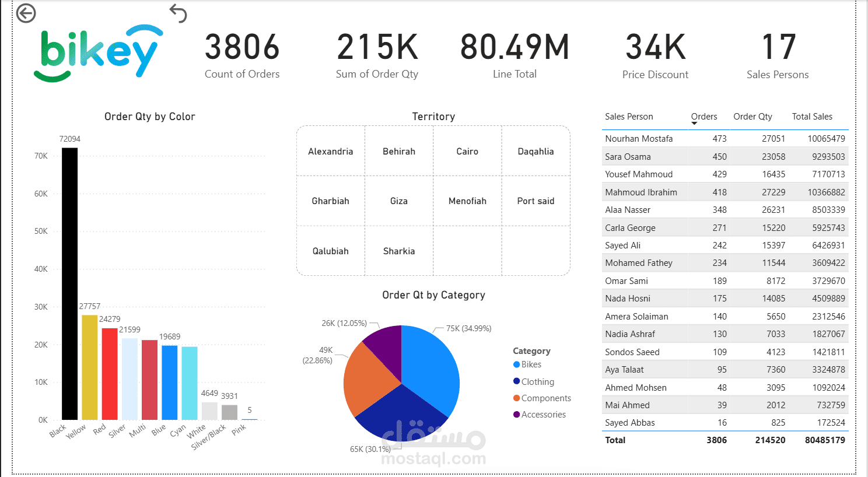Image resolution: width=868 pixels, height=477 pixels.
Task: Select the Sayed Ali table row
Action: 725,245
